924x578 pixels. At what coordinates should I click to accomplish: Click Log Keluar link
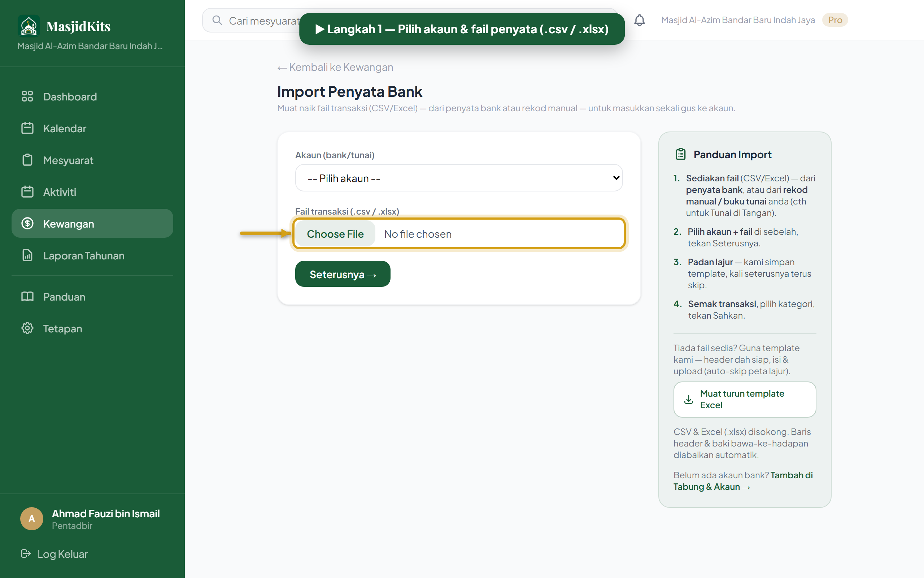[55, 553]
